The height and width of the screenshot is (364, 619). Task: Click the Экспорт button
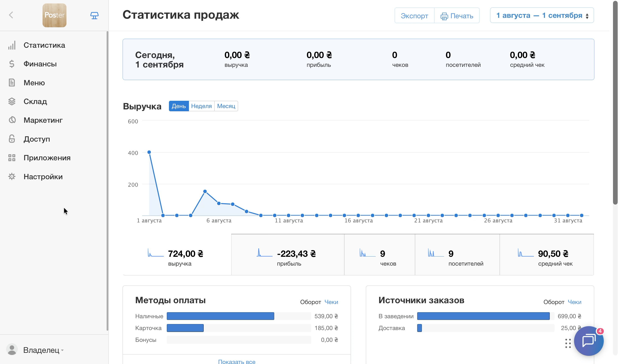[x=414, y=16]
